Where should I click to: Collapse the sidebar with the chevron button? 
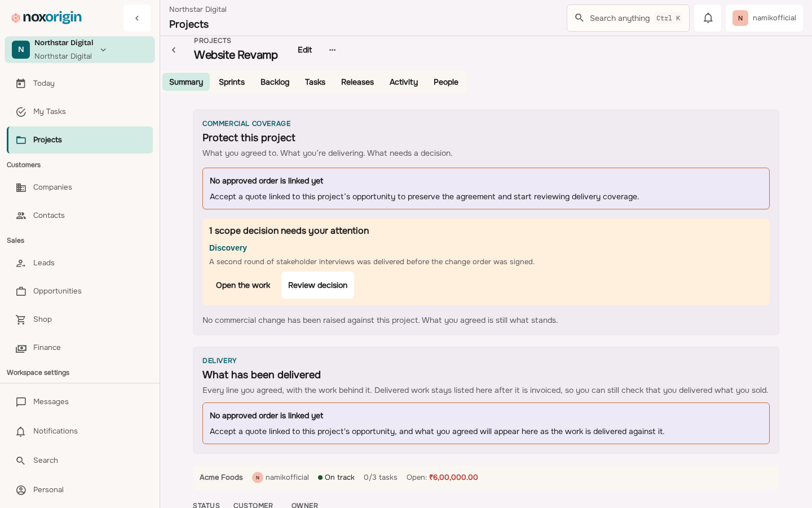click(x=137, y=18)
